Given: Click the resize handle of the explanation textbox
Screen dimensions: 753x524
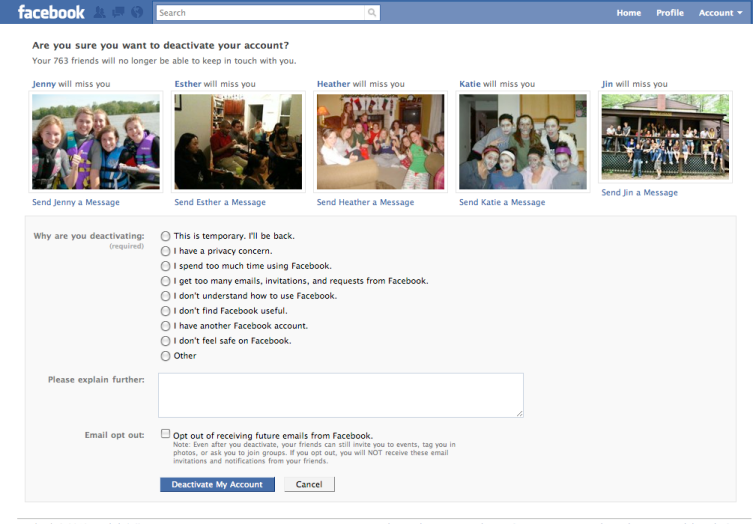Looking at the screenshot, I should [x=518, y=412].
